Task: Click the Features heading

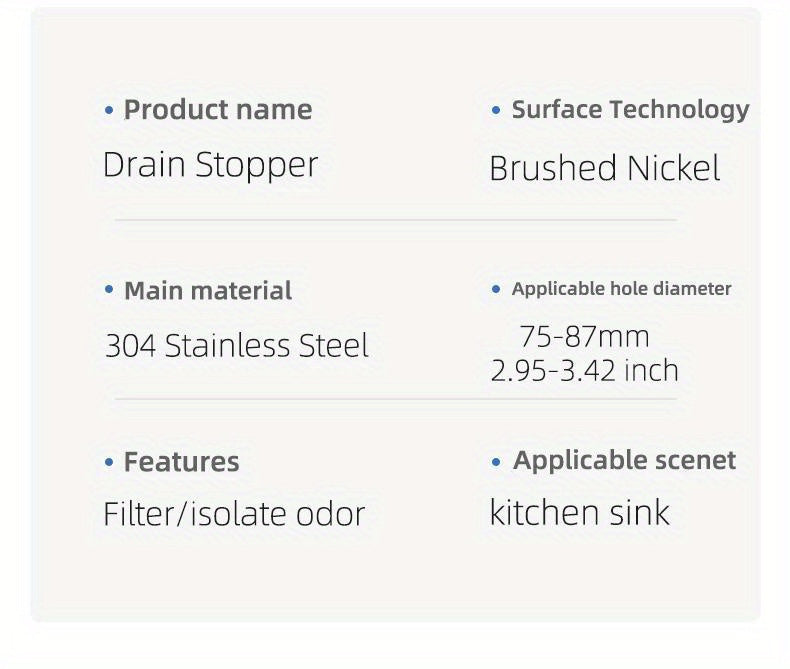Action: coord(181,462)
